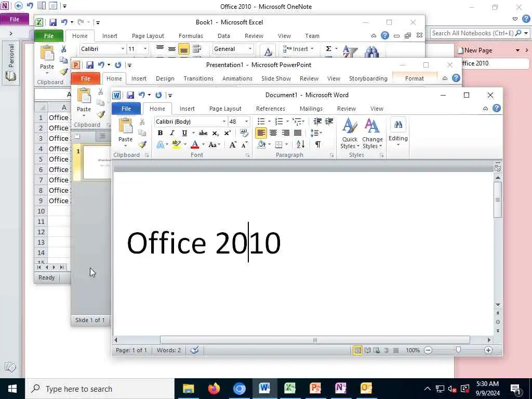This screenshot has height=399, width=532.
Task: Click Sort & Filter icon in Excel
Action: point(350,51)
